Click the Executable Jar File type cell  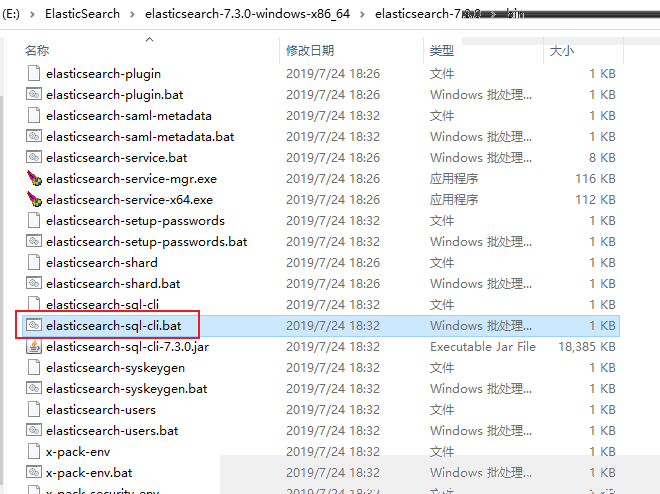click(x=483, y=347)
